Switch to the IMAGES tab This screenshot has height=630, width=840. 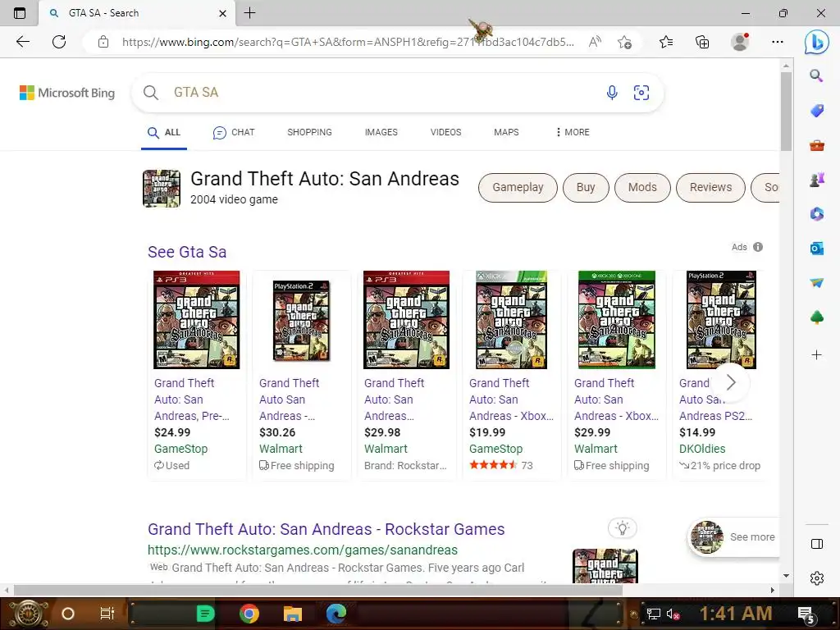[381, 132]
